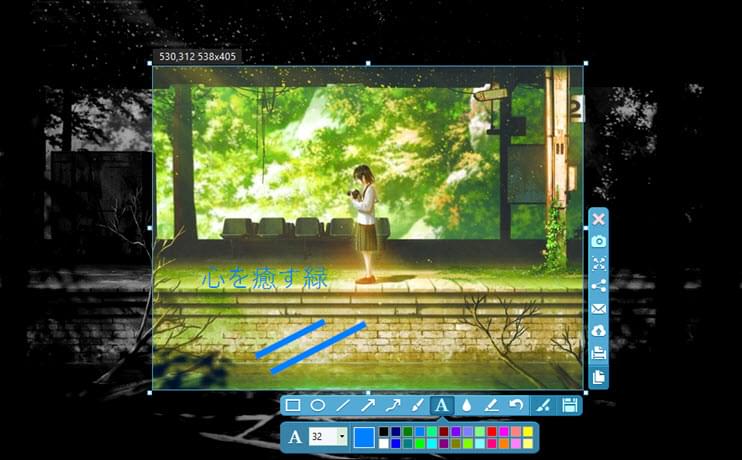Image resolution: width=742 pixels, height=460 pixels.
Task: Select the Rectangle drawing tool
Action: click(x=294, y=405)
